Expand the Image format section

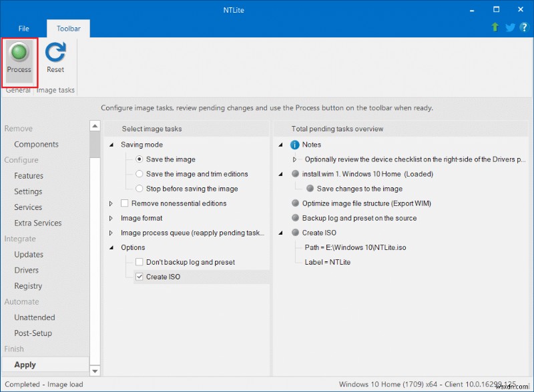[110, 218]
